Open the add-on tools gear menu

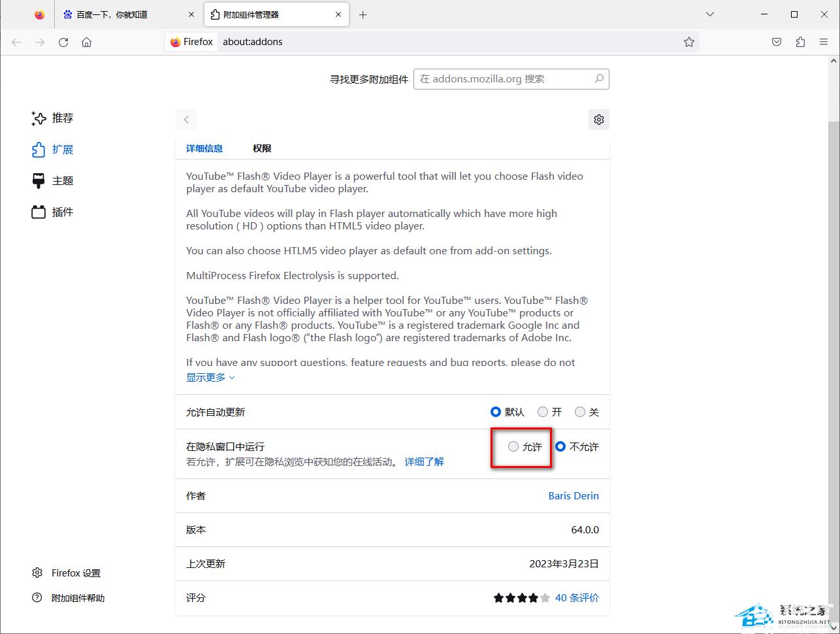tap(599, 120)
